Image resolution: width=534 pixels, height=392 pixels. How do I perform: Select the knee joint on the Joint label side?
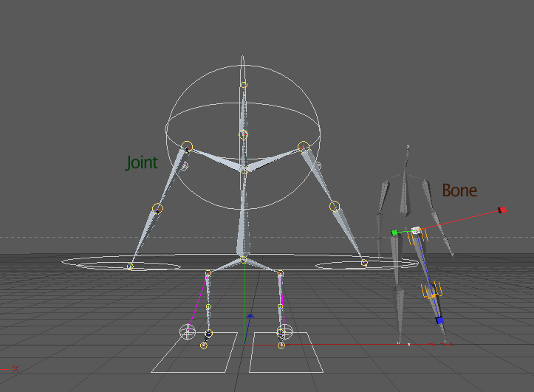point(208,307)
